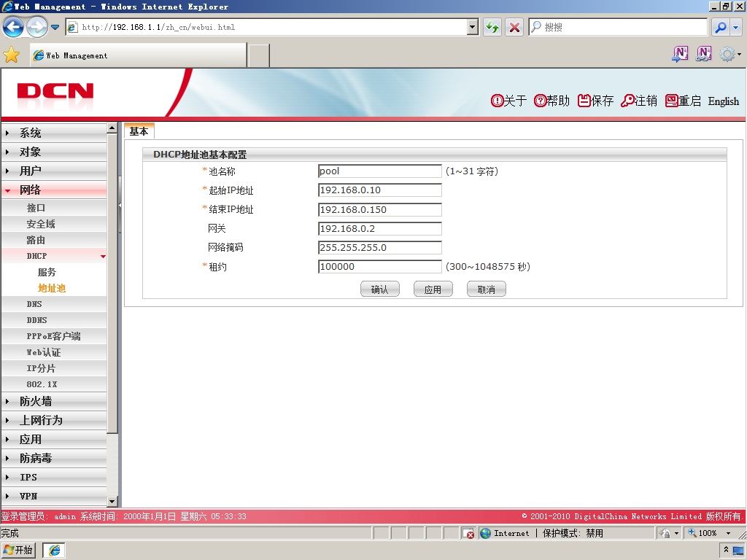Expand the 应用 menu section
The height and width of the screenshot is (560, 747).
54,440
